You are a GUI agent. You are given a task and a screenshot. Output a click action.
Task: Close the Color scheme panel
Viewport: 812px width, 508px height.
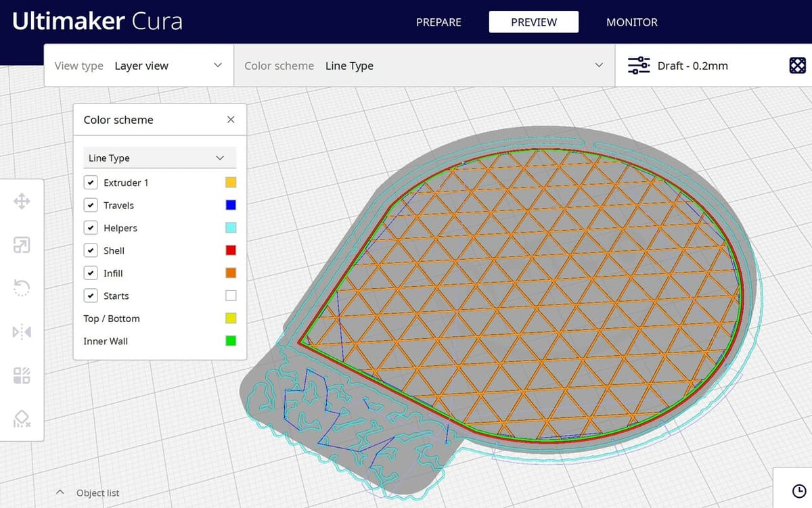231,120
